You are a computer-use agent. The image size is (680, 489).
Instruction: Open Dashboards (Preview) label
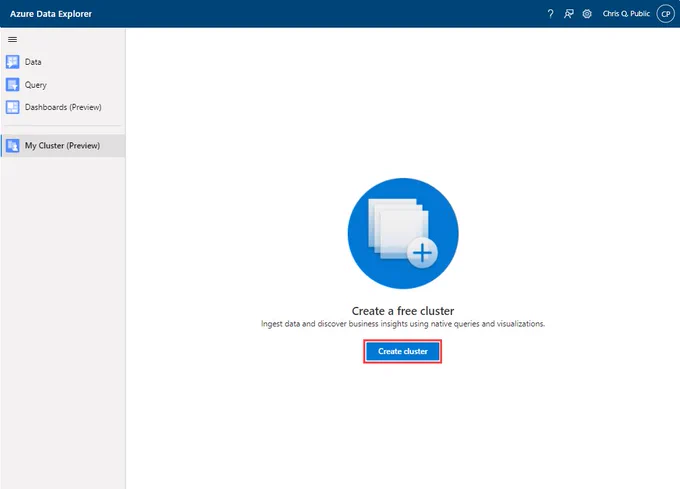click(x=63, y=107)
